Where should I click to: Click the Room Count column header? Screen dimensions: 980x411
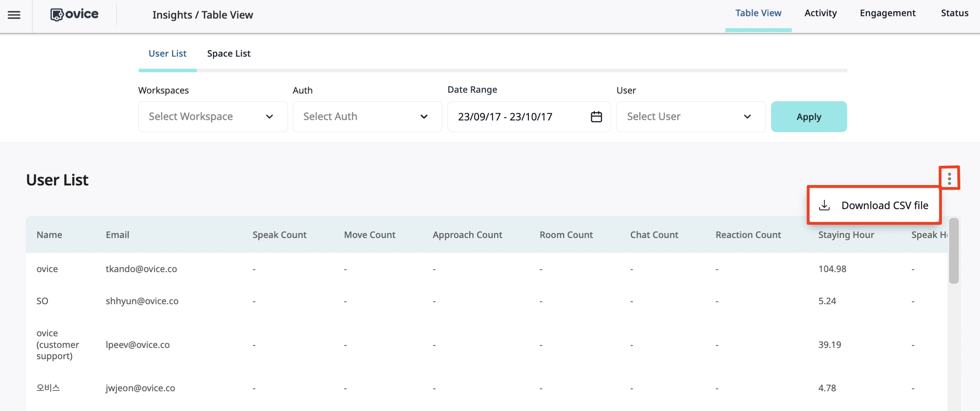pyautogui.click(x=566, y=235)
